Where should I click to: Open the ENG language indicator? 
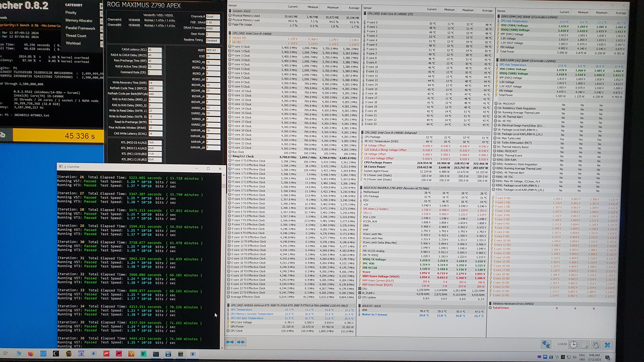click(582, 355)
